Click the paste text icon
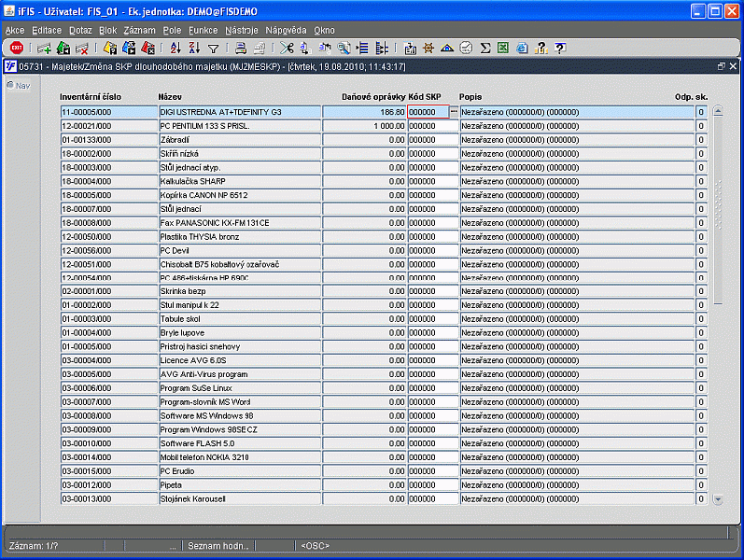Viewport: 744px width, 560px height. (325, 48)
